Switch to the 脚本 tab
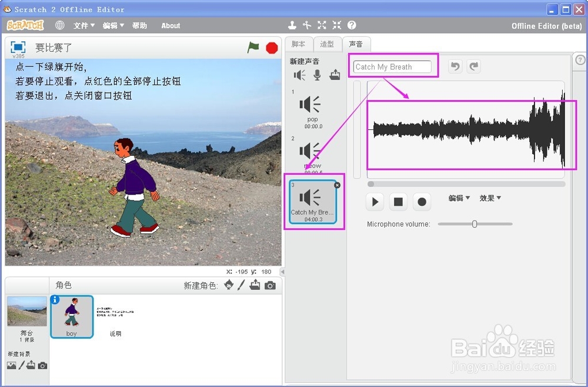Viewport: 588px width, 387px height. pos(299,44)
